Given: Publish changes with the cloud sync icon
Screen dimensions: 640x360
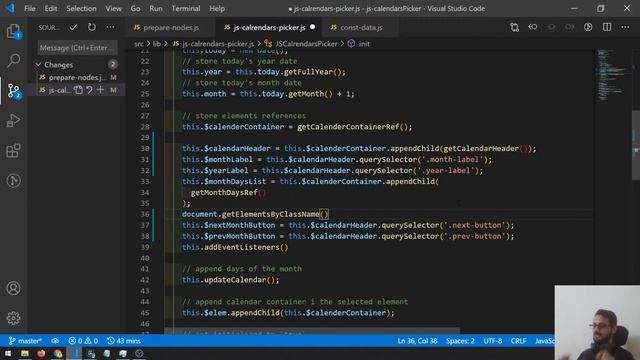Looking at the screenshot, I should tap(55, 341).
